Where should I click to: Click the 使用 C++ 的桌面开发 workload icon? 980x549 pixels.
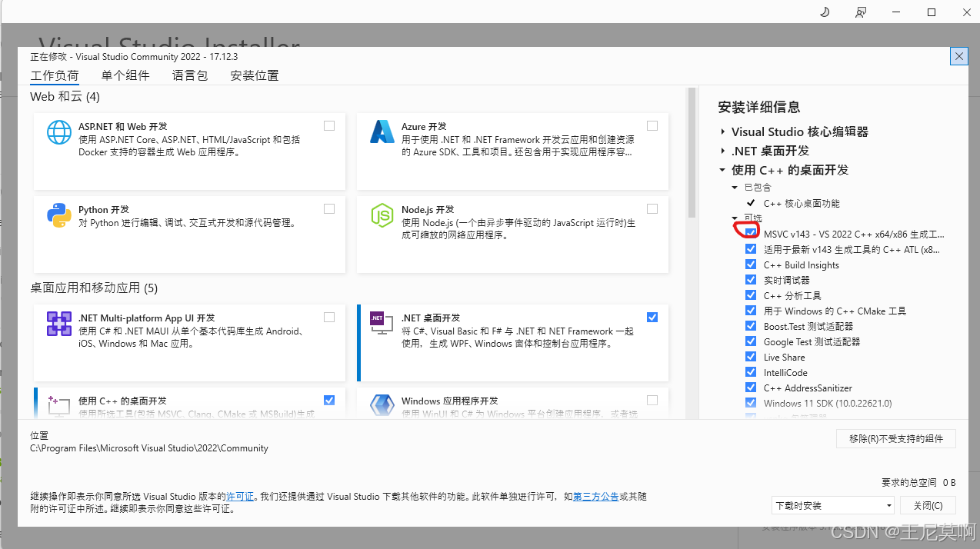pos(59,405)
